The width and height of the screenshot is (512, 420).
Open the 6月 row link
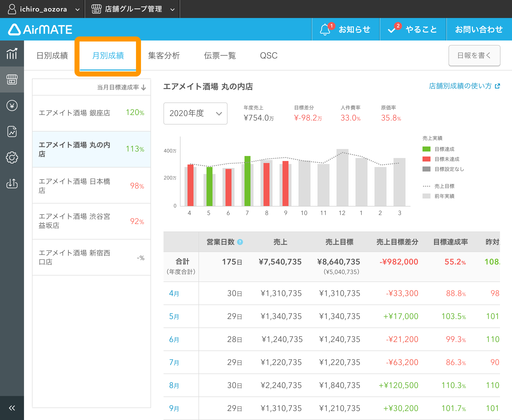pos(174,339)
